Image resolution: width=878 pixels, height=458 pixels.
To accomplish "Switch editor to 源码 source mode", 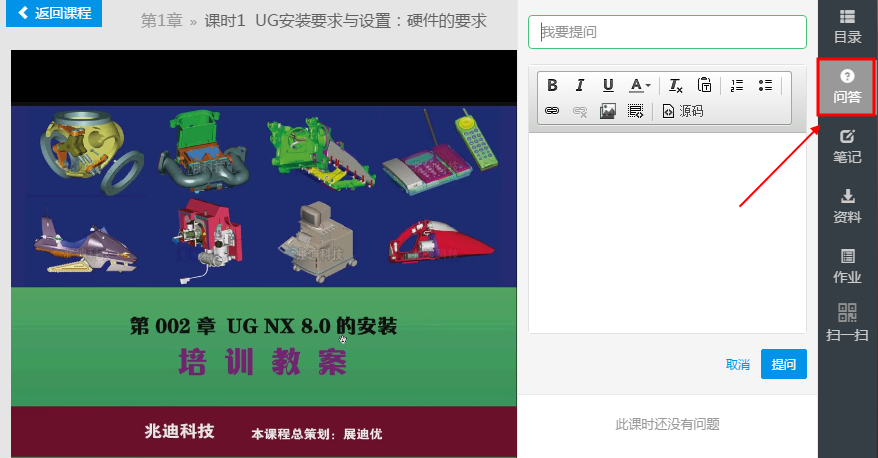I will [683, 111].
